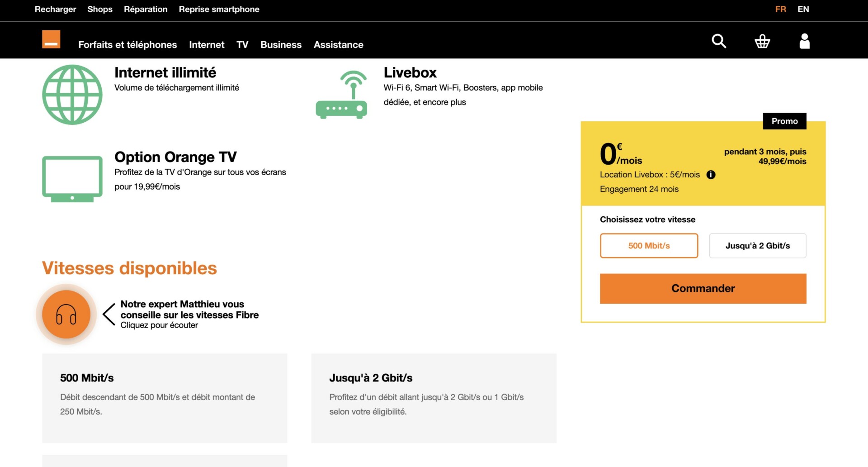Click the 0€/mois price
Image resolution: width=868 pixels, height=467 pixels.
click(x=621, y=154)
